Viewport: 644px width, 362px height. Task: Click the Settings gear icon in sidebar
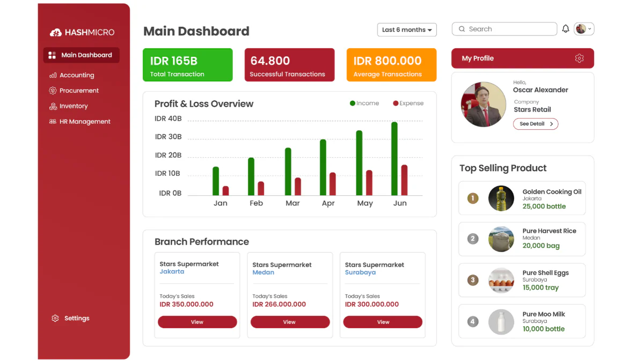[x=55, y=319]
